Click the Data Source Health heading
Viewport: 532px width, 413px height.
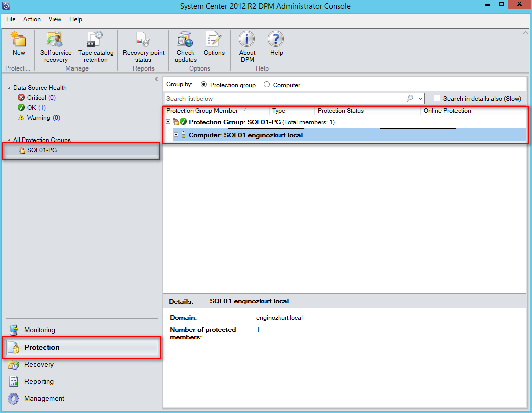tap(40, 88)
